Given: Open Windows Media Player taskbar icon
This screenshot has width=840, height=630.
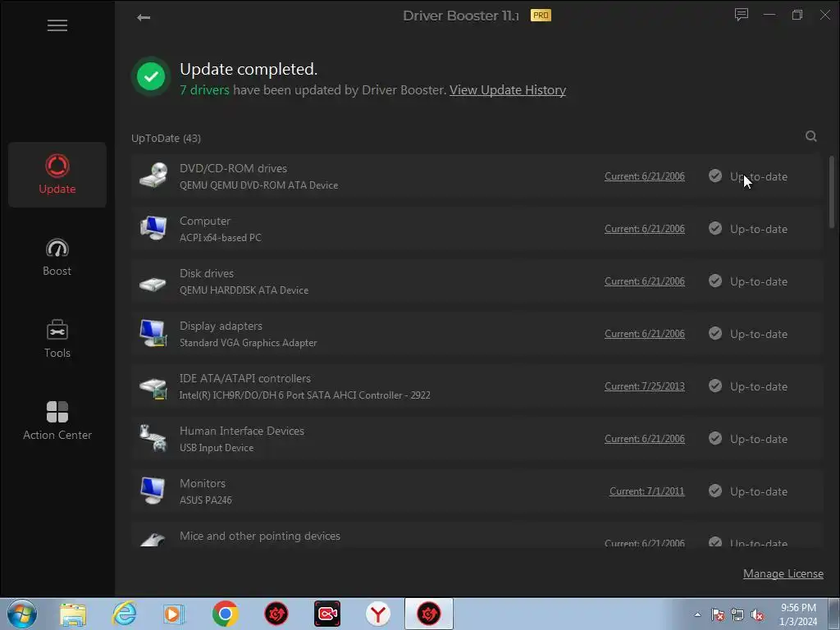Looking at the screenshot, I should coord(174,614).
